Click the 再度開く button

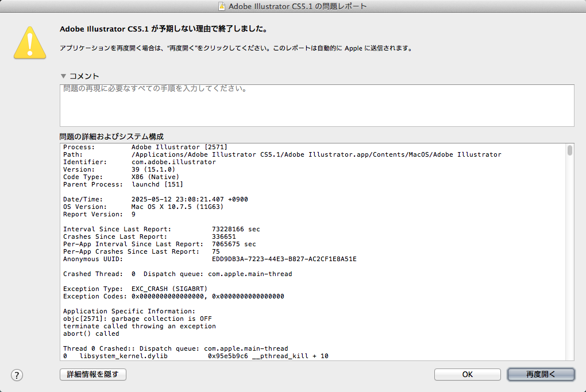pos(541,374)
